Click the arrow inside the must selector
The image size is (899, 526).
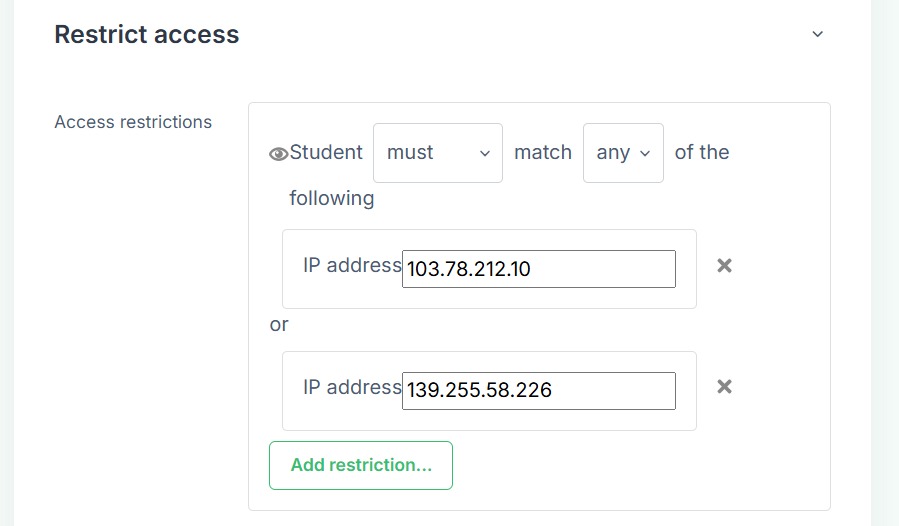point(485,154)
